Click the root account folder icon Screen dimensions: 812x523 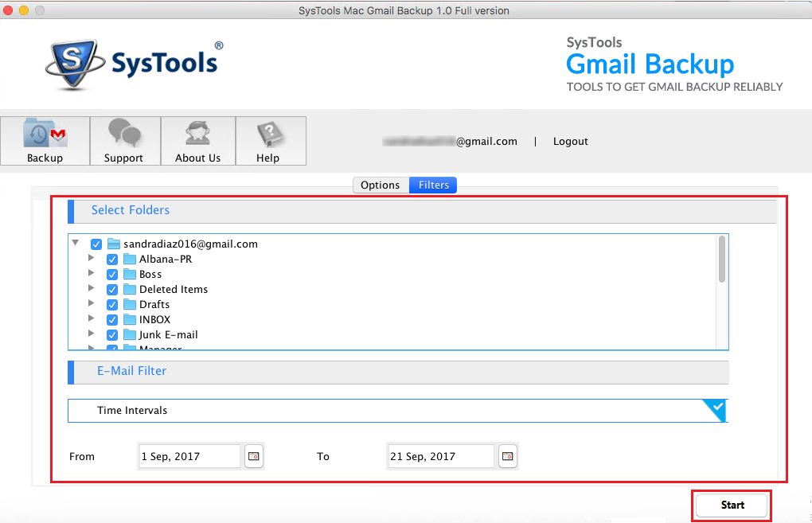113,244
